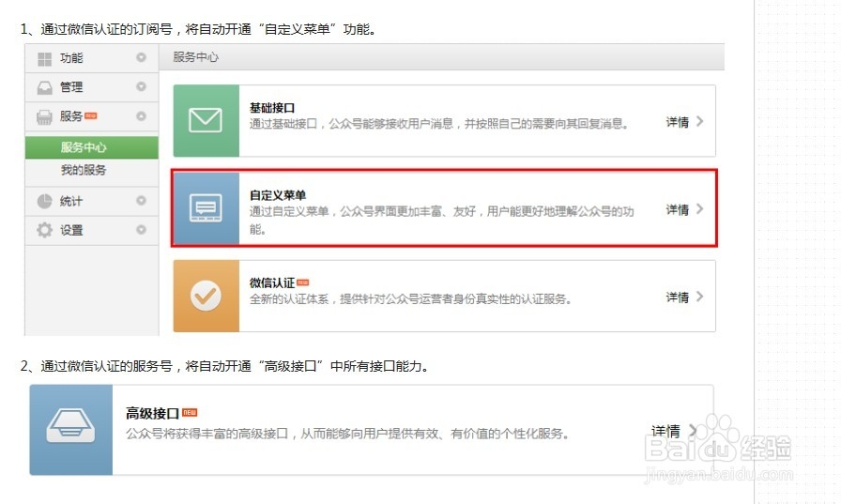The height and width of the screenshot is (504, 841).
Task: Collapse the 服务 section using its round arrow
Action: point(141,115)
